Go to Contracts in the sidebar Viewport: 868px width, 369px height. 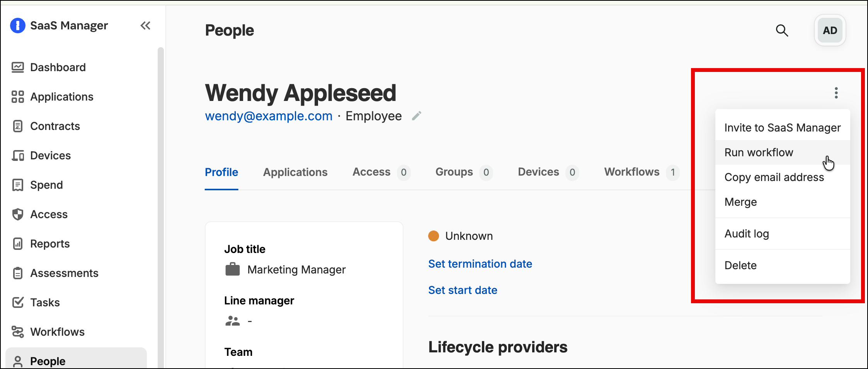[46, 126]
